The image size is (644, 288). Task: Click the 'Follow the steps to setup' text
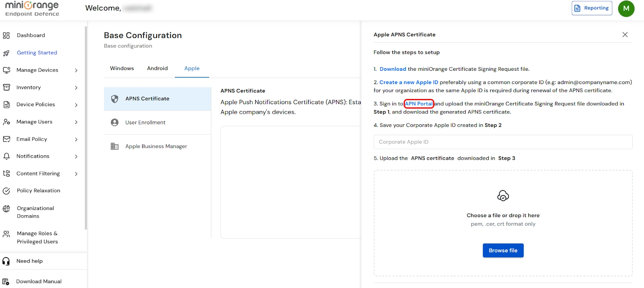pos(407,52)
